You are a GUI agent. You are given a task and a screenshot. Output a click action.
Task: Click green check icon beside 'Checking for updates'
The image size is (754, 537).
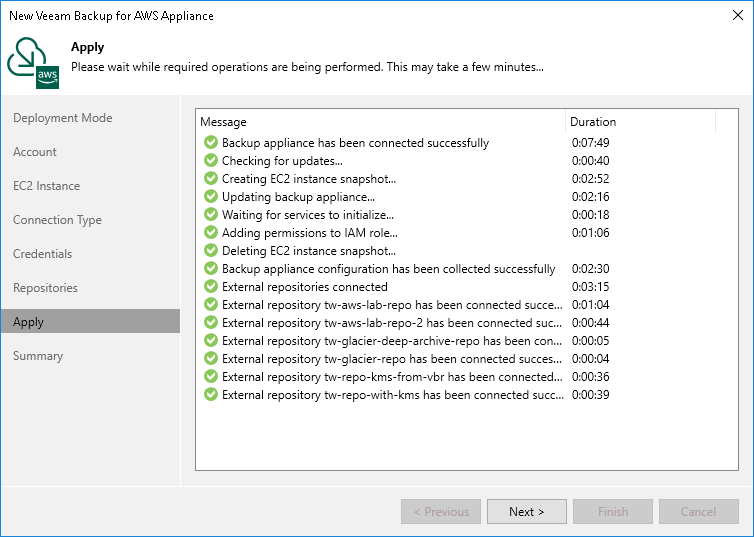coord(210,161)
